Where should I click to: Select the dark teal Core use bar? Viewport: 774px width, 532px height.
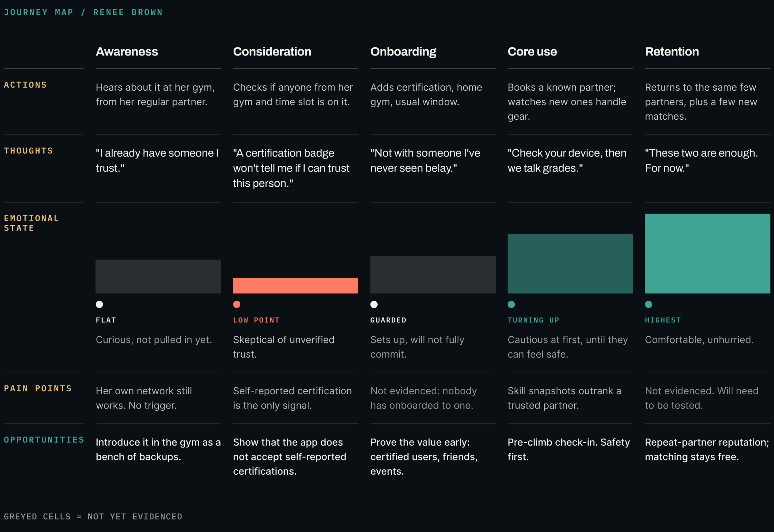point(570,264)
